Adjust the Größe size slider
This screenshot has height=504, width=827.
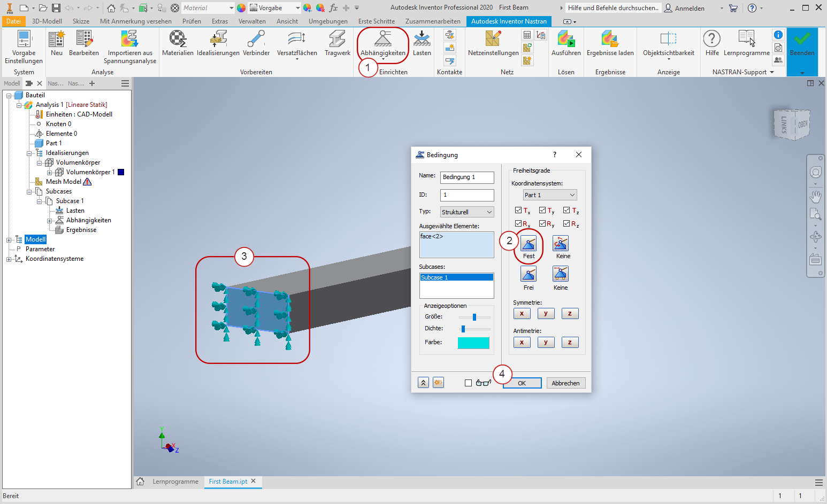click(x=474, y=317)
